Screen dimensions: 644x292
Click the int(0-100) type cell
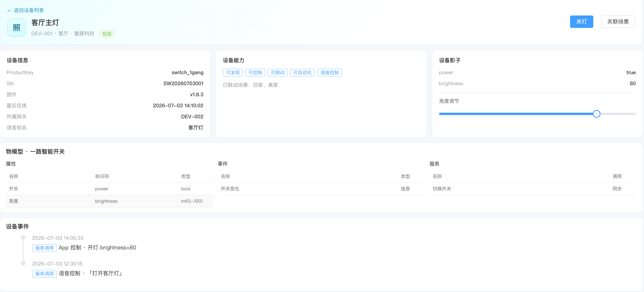pos(192,201)
